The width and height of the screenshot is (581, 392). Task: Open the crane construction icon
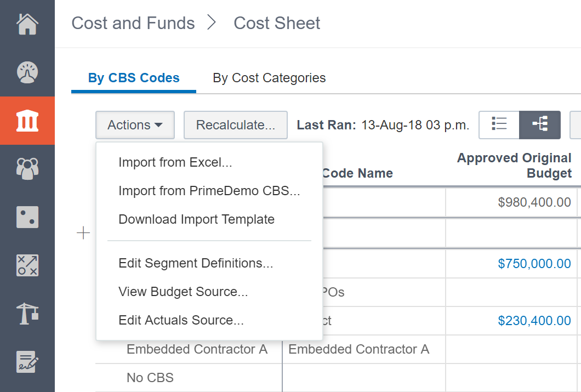[27, 314]
